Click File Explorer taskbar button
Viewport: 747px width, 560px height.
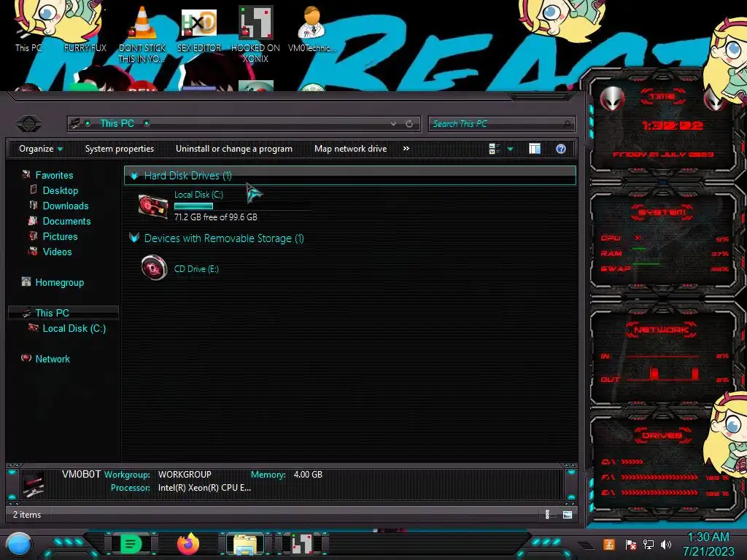(x=245, y=544)
